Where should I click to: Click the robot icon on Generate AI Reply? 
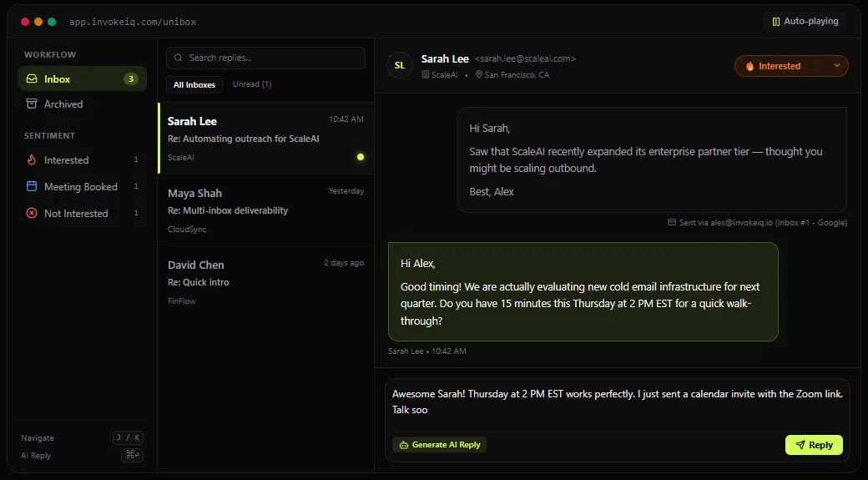[x=404, y=445]
